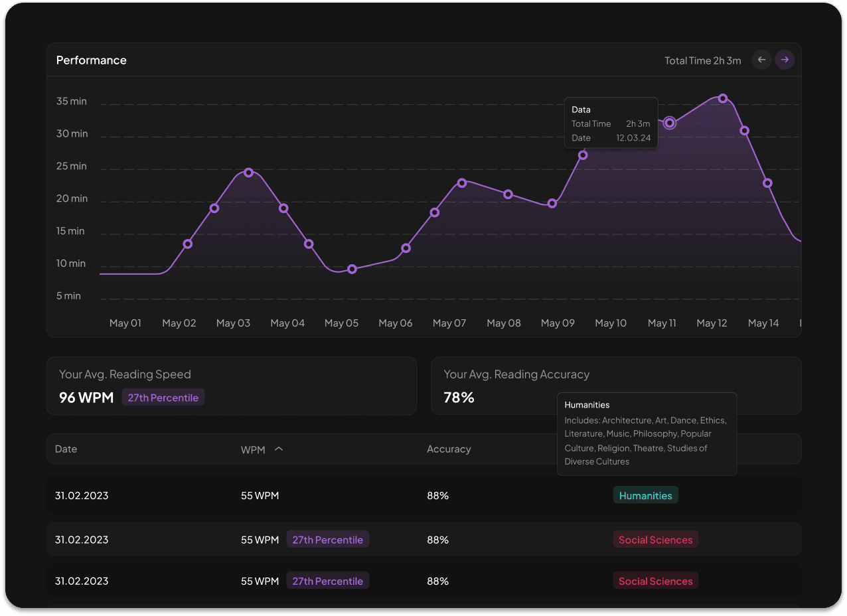Sort the table by the Date column header
The height and width of the screenshot is (616, 847).
(66, 449)
